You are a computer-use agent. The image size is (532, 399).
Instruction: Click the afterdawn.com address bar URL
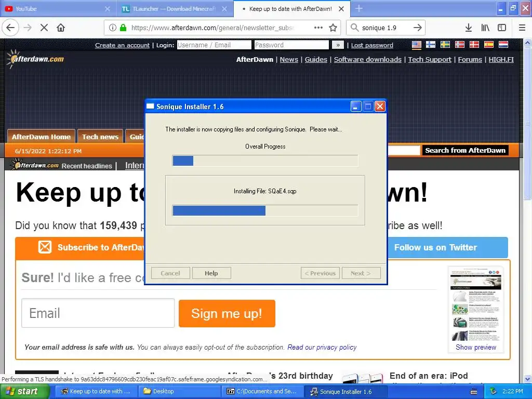pyautogui.click(x=212, y=28)
